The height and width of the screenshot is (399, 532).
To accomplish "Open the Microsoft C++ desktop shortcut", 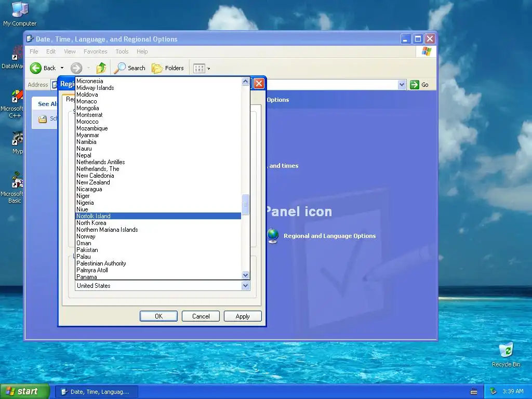I will (14, 104).
